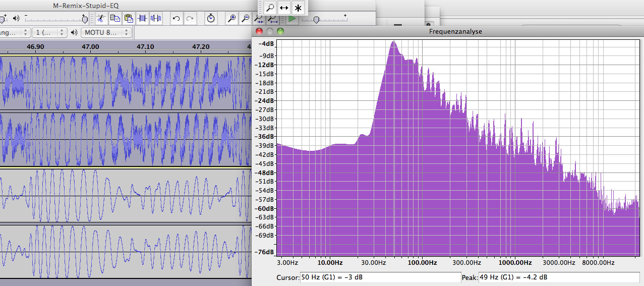Click the 46.90 mark on the timeline ruler
This screenshot has height=286, width=644.
pos(35,46)
